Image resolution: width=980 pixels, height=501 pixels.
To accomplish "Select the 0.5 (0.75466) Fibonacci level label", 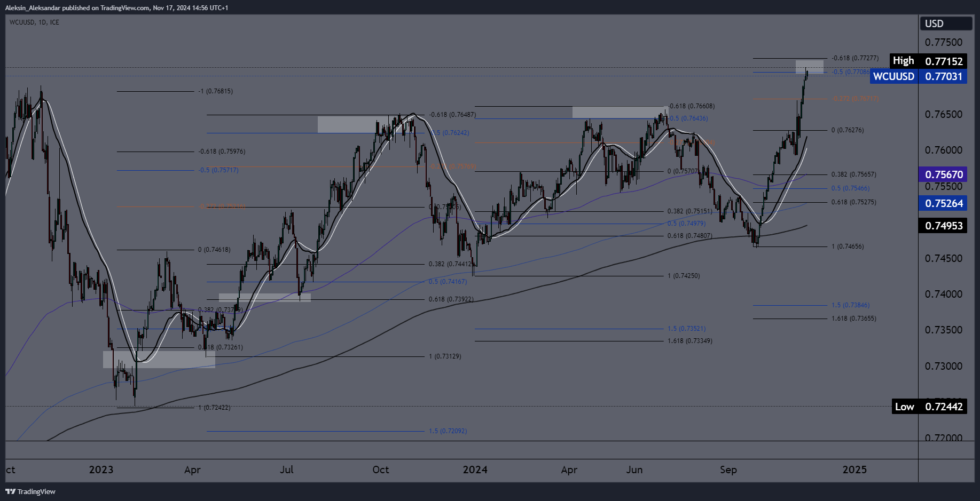I will [x=850, y=188].
